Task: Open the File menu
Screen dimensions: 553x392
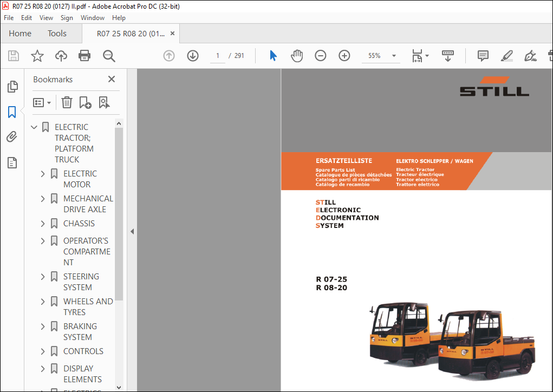Action: 9,18
